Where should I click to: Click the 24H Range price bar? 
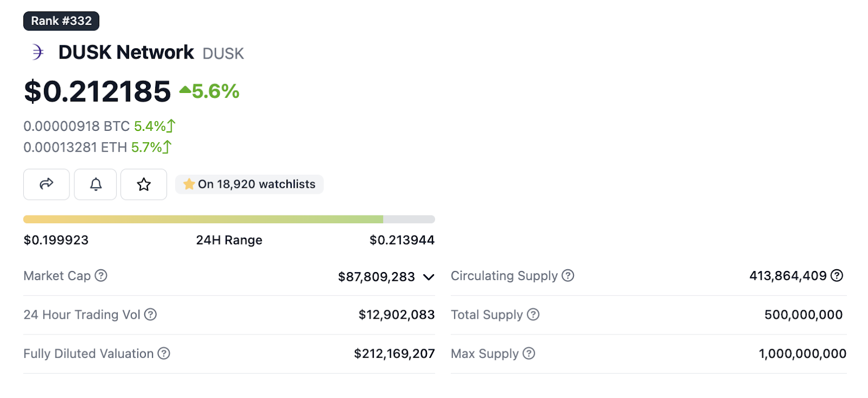(229, 219)
